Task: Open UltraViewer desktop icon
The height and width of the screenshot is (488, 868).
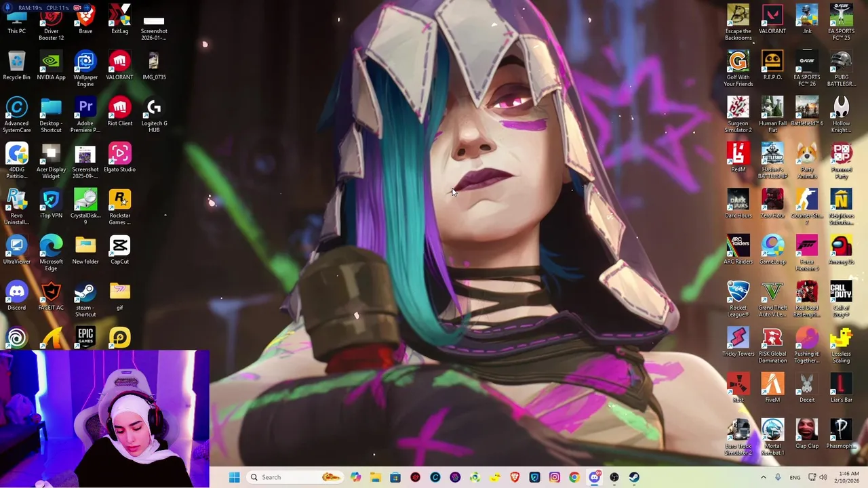Action: (17, 251)
